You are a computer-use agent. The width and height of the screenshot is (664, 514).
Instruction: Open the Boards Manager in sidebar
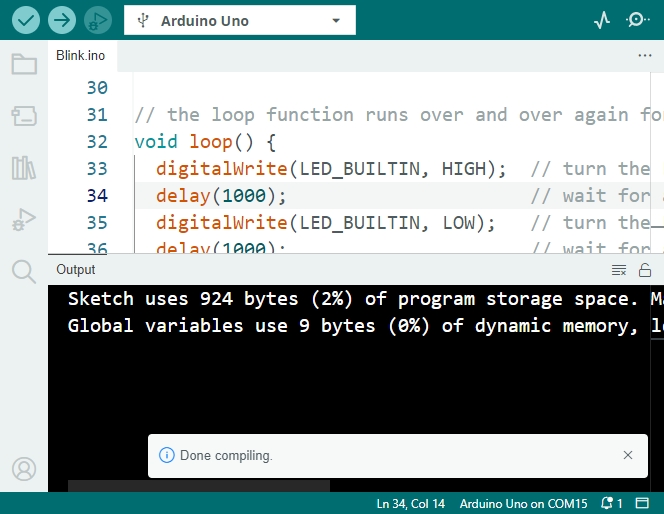[x=24, y=116]
